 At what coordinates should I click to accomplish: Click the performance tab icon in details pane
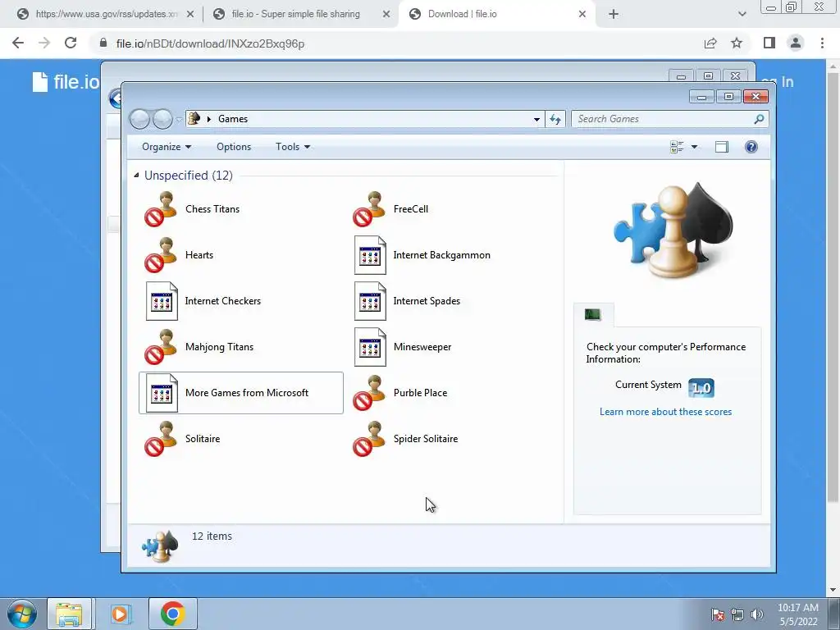click(593, 314)
